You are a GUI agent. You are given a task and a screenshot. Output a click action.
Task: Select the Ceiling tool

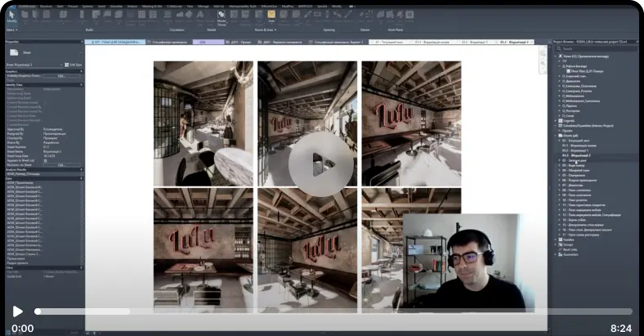[108, 16]
